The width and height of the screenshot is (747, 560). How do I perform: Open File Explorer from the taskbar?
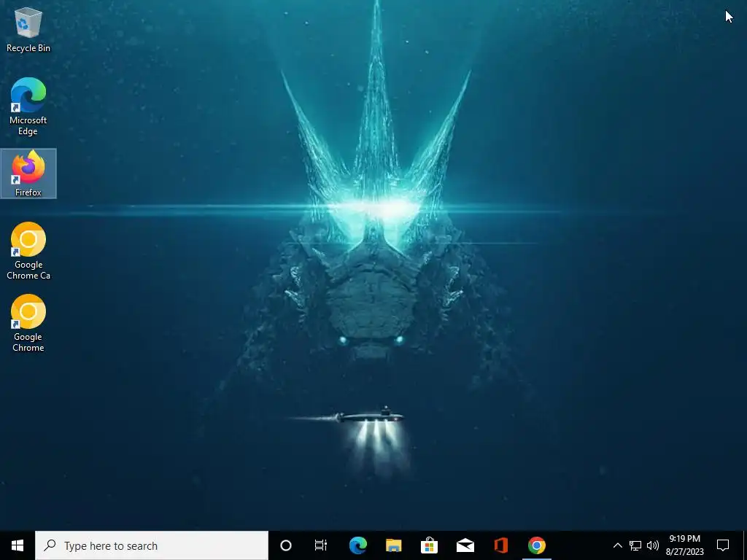[393, 545]
